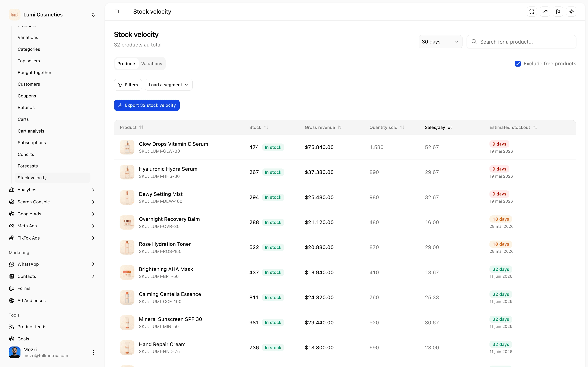Click the WhatsApp icon
Screen dimensions: 588x367
click(x=12, y=264)
